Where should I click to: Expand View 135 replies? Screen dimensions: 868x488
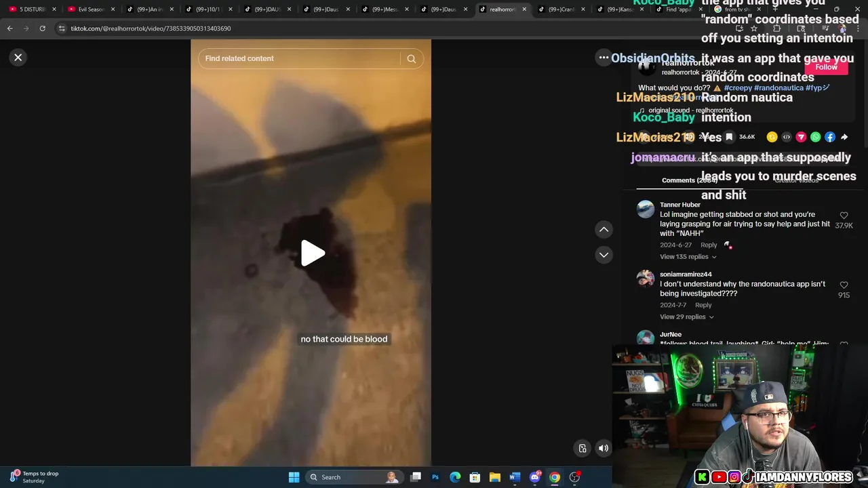tap(688, 257)
